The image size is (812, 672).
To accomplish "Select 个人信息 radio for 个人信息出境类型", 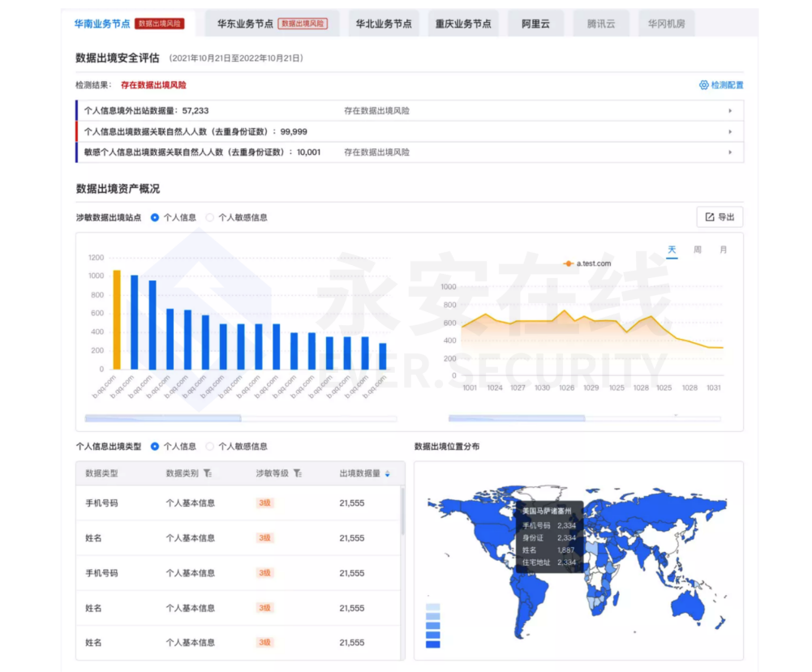I will pyautogui.click(x=155, y=447).
